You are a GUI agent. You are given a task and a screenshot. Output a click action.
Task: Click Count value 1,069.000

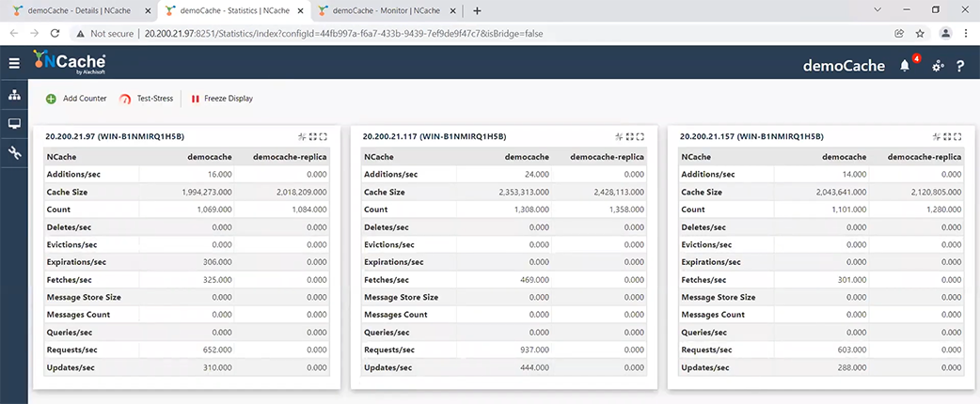(214, 210)
